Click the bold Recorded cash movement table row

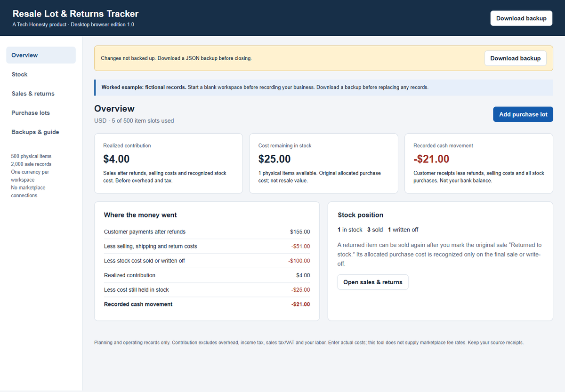point(207,304)
